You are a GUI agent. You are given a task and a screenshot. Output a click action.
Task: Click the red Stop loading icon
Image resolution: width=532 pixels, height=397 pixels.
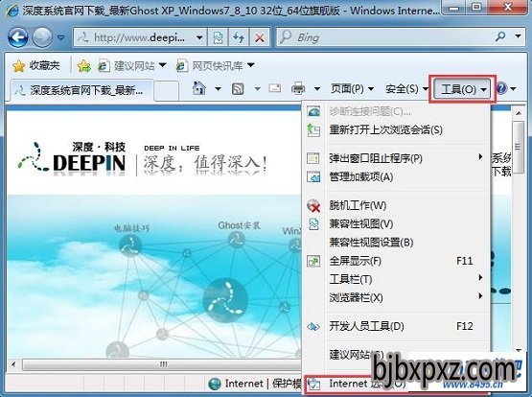click(x=260, y=37)
